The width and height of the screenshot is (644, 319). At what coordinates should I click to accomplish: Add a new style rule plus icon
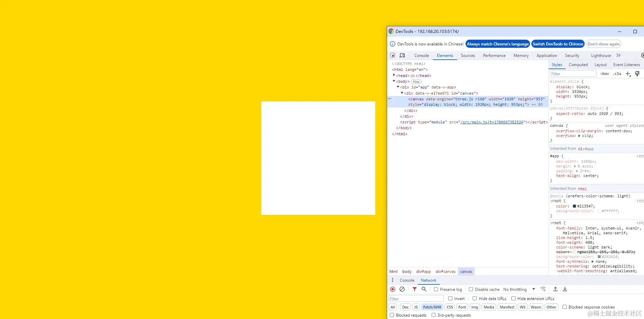click(628, 74)
